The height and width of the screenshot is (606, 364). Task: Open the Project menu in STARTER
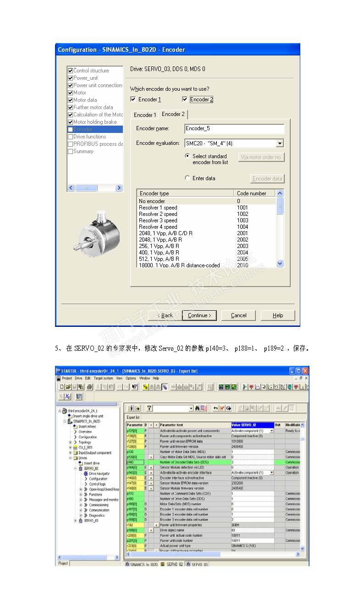[67, 378]
